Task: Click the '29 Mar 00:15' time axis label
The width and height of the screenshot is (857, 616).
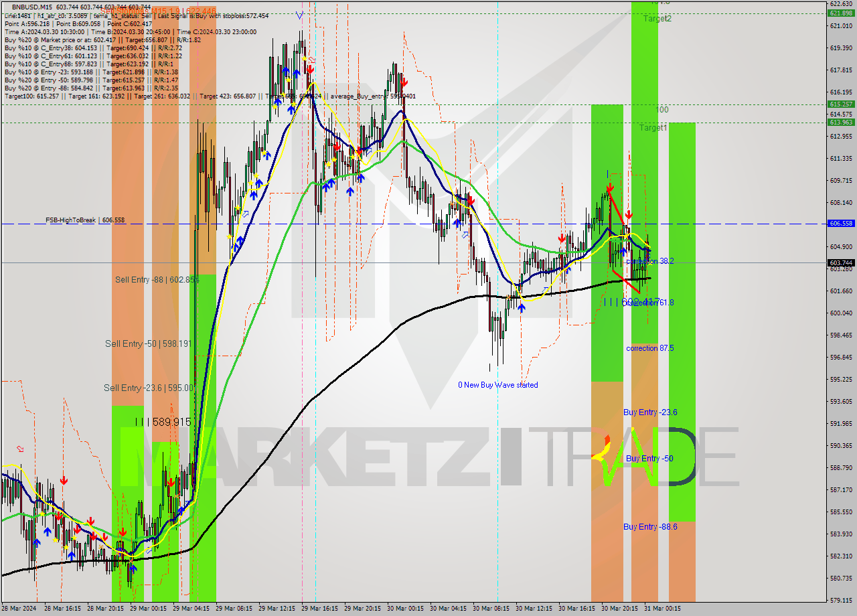Action: 149,609
